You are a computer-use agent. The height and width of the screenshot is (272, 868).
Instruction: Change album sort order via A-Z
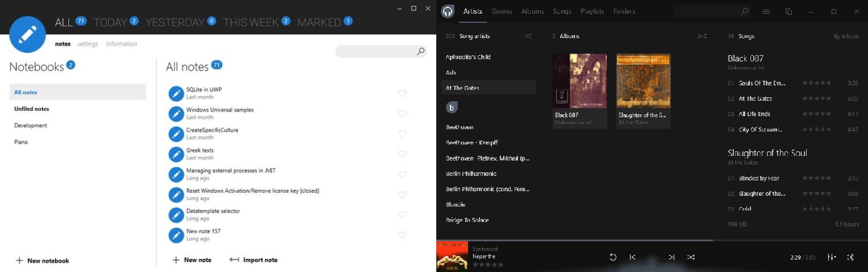702,36
